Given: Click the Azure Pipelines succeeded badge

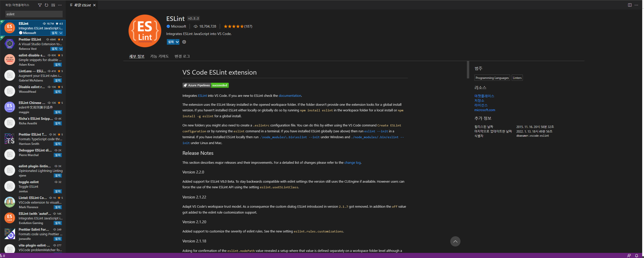Looking at the screenshot, I should coord(205,85).
